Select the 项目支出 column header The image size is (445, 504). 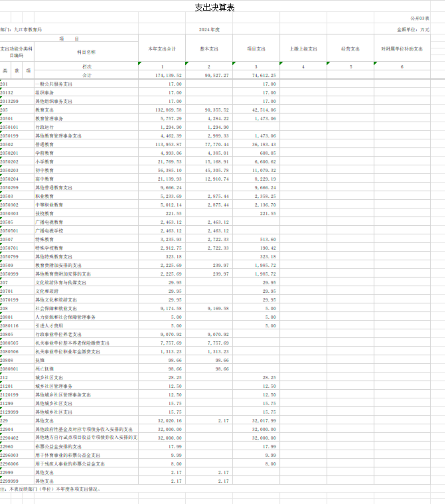256,49
